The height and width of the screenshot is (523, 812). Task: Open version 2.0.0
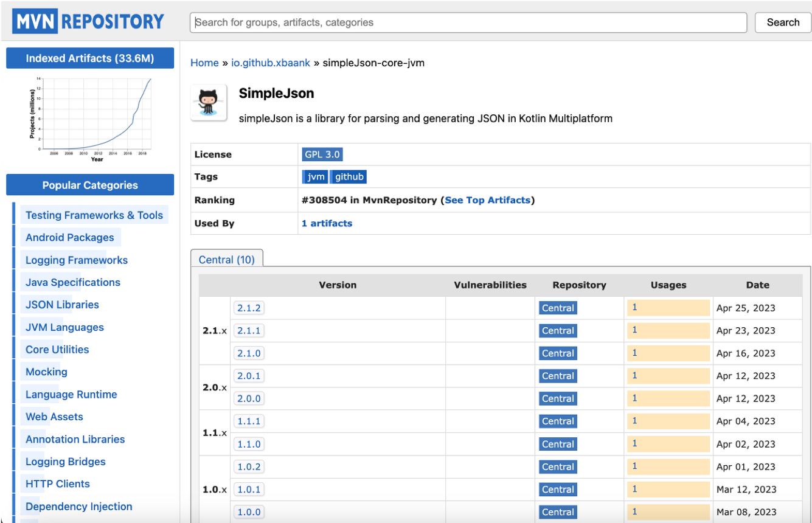click(x=249, y=398)
